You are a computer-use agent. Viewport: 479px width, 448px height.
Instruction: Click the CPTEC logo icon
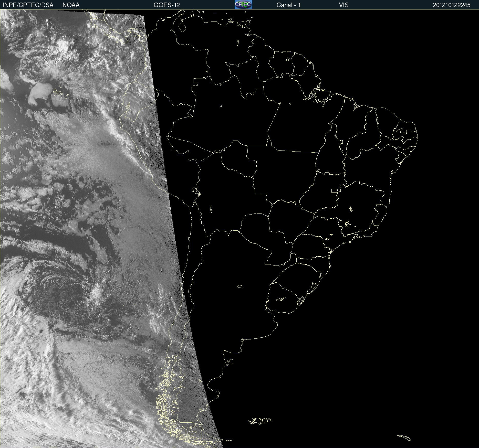click(x=243, y=5)
